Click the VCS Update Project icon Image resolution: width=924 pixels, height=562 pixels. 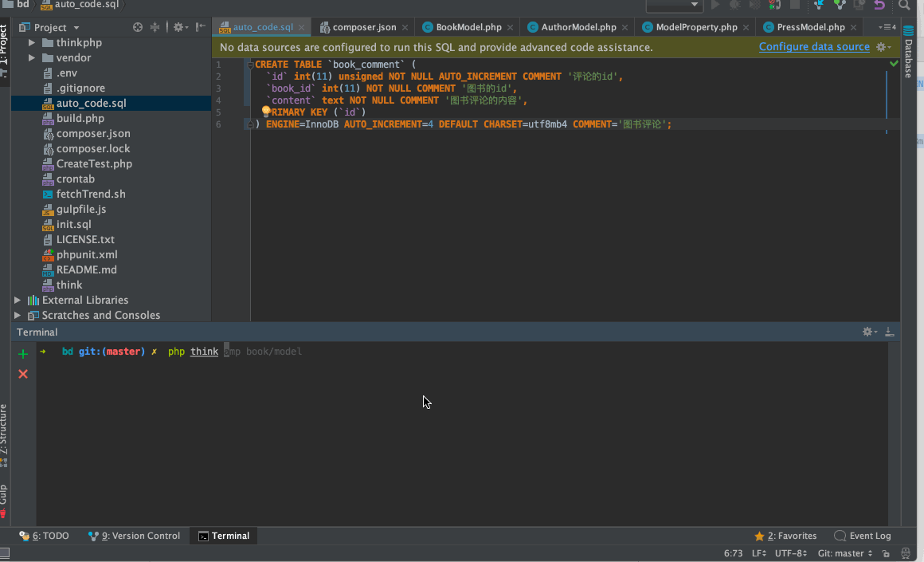tap(819, 5)
